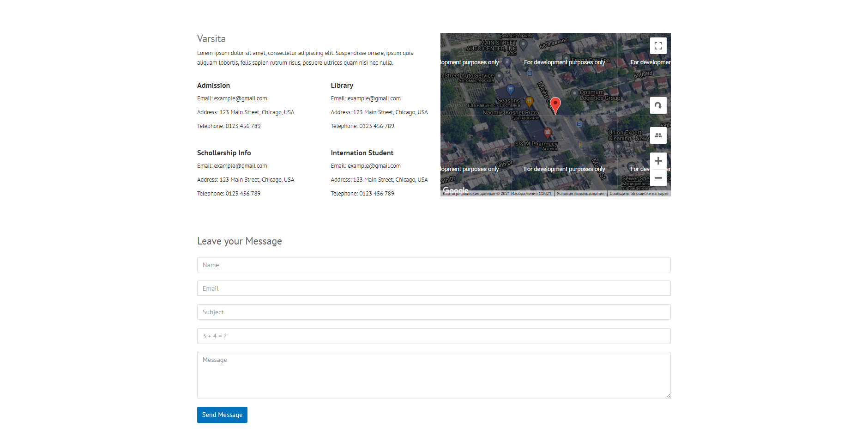Open Seasons blue shopping marker
This screenshot has width=868, height=434.
pos(510,89)
